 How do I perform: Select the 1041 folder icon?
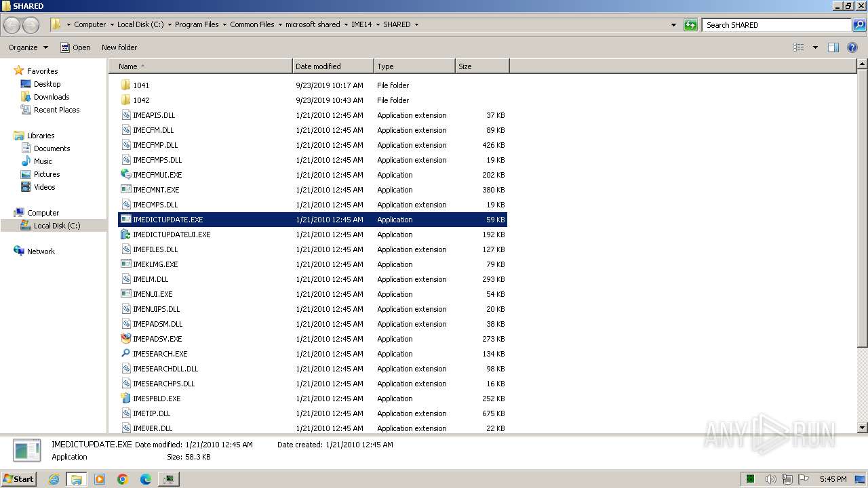click(125, 85)
